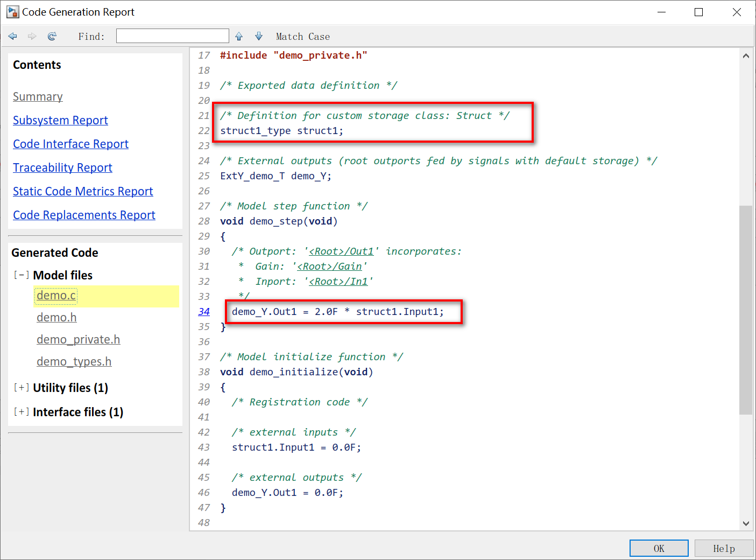This screenshot has width=756, height=560.
Task: Open the Code Replacements Report
Action: (84, 215)
